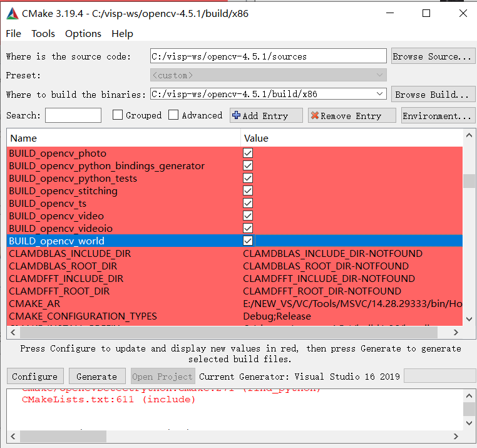Open the Options menu
The width and height of the screenshot is (477, 448).
pyautogui.click(x=83, y=33)
